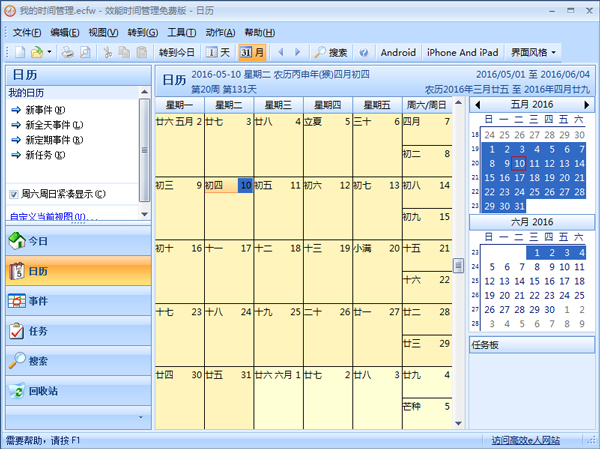
Task: Click the 今日 (Today) sidebar icon
Action: pos(17,241)
